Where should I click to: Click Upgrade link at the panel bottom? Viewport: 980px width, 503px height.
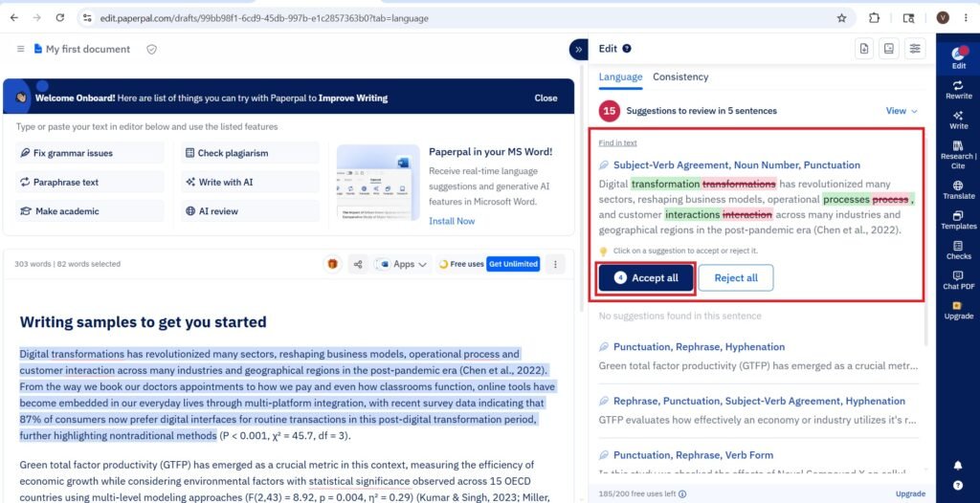tap(910, 493)
